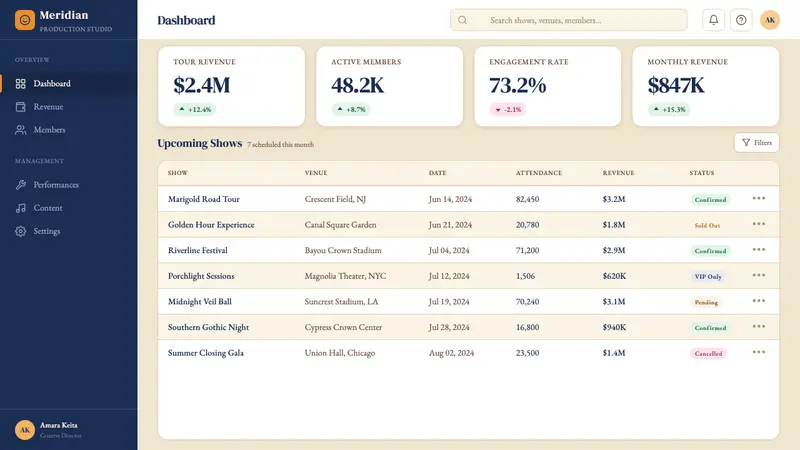This screenshot has height=450, width=800.
Task: Select the Porchlight Sessions show name
Action: pyautogui.click(x=201, y=276)
